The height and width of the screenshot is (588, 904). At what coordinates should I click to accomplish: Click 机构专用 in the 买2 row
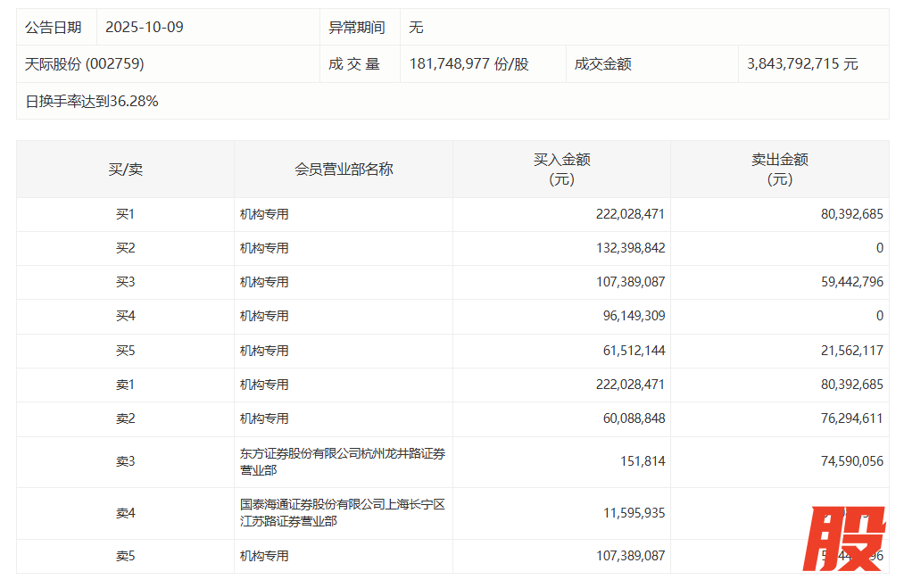[x=264, y=248]
